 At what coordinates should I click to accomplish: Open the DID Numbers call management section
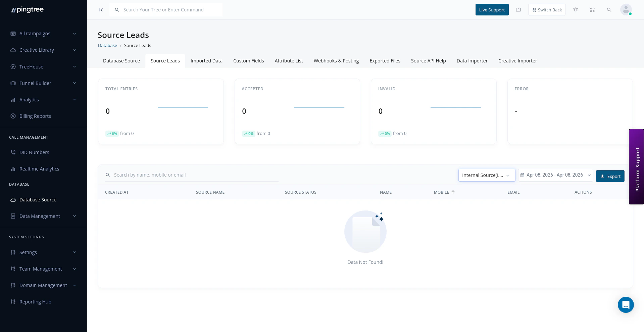click(34, 152)
